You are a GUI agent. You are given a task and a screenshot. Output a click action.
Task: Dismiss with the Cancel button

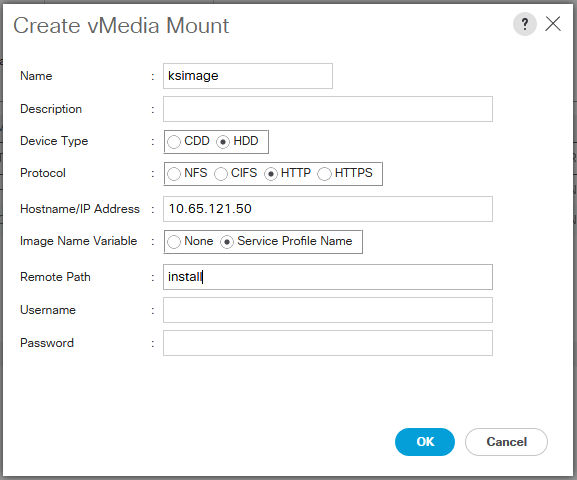(506, 442)
